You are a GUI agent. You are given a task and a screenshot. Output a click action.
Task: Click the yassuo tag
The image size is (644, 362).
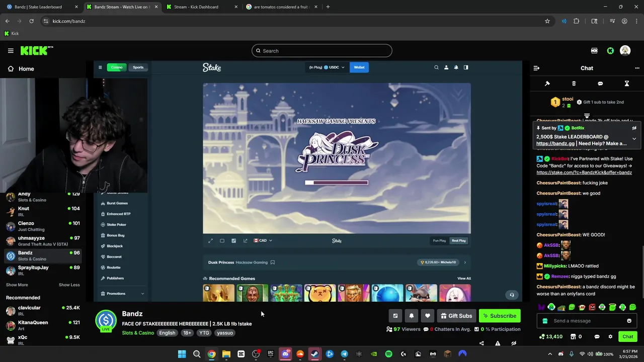(x=225, y=333)
